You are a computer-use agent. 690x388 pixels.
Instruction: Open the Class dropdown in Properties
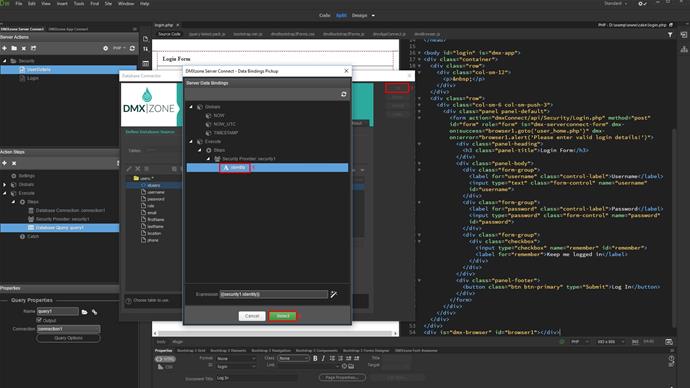tap(294, 359)
